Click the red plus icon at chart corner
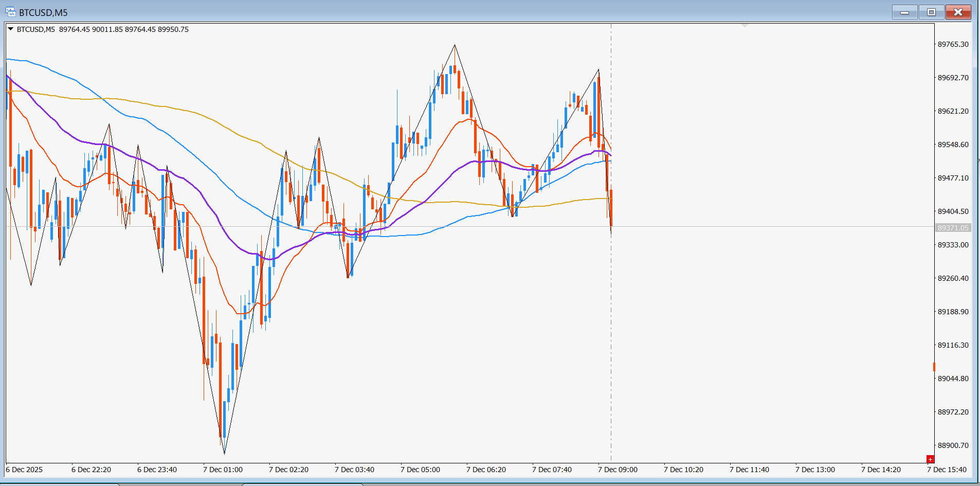This screenshot has width=980, height=486. pos(930,459)
